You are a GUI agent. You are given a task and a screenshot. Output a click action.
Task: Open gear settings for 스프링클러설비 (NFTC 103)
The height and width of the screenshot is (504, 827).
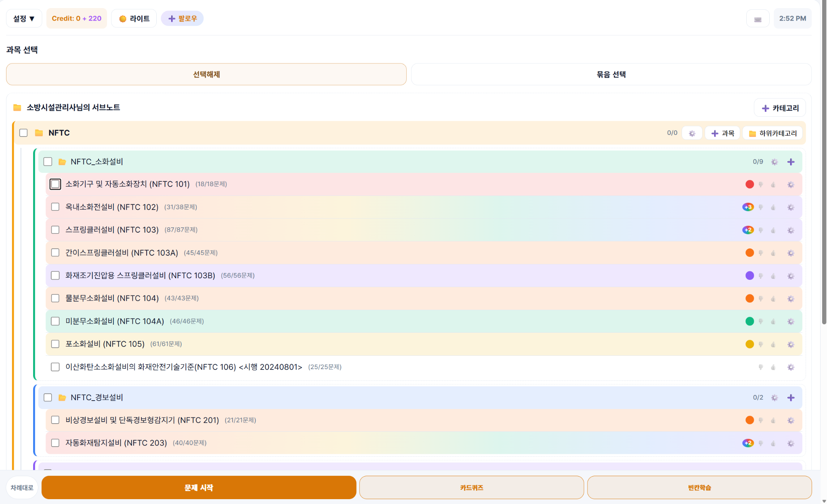coord(791,230)
